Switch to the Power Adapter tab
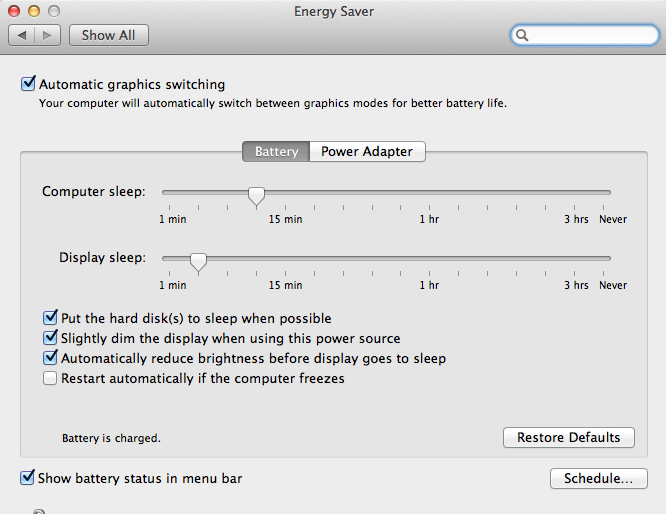The image size is (666, 514). click(366, 152)
